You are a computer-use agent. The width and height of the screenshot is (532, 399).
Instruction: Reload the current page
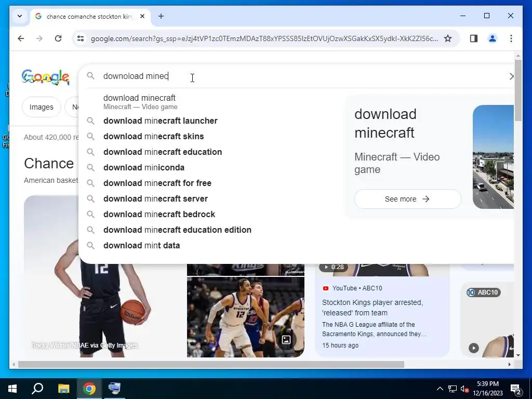[x=58, y=38]
